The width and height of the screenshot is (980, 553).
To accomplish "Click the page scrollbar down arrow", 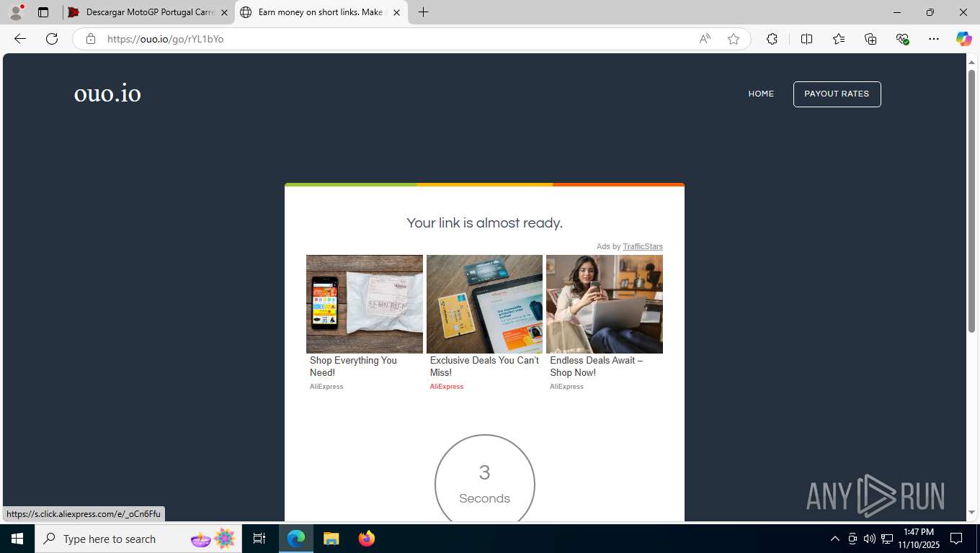I will [971, 513].
